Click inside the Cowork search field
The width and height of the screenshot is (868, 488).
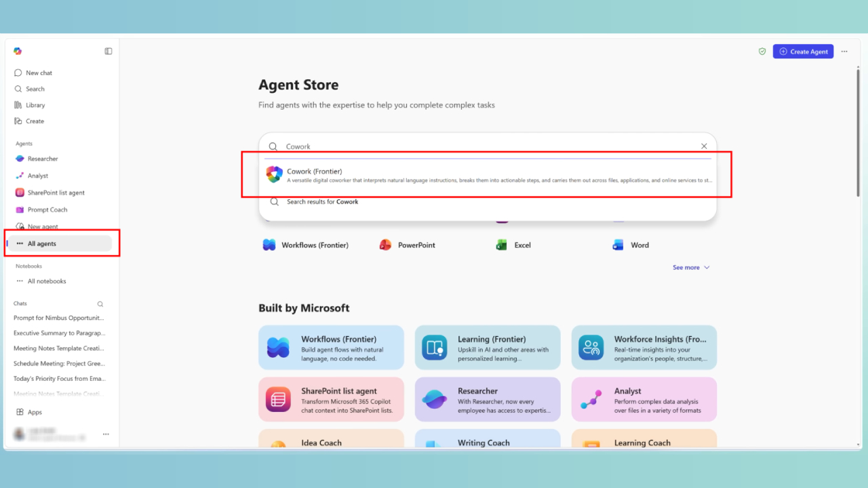(x=475, y=146)
